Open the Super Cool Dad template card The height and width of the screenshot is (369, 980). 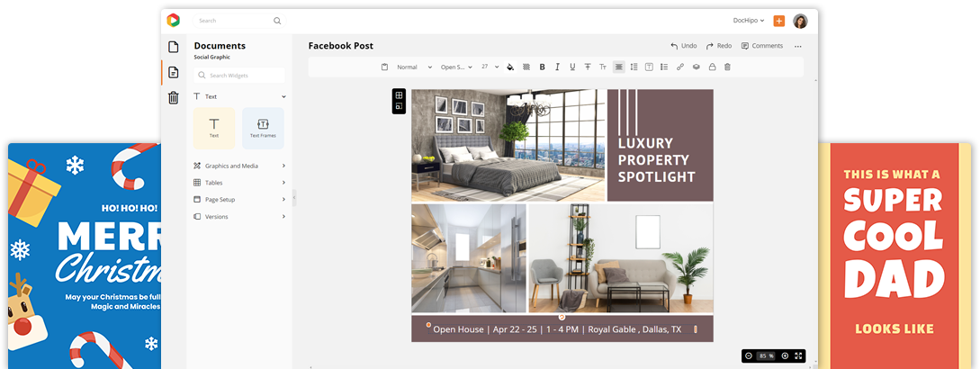coord(895,256)
